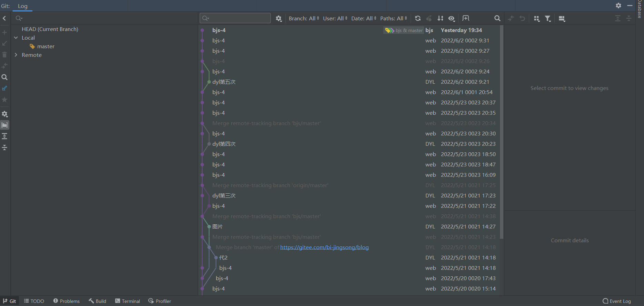
Task: Open the eye view options menu
Action: [x=452, y=18]
